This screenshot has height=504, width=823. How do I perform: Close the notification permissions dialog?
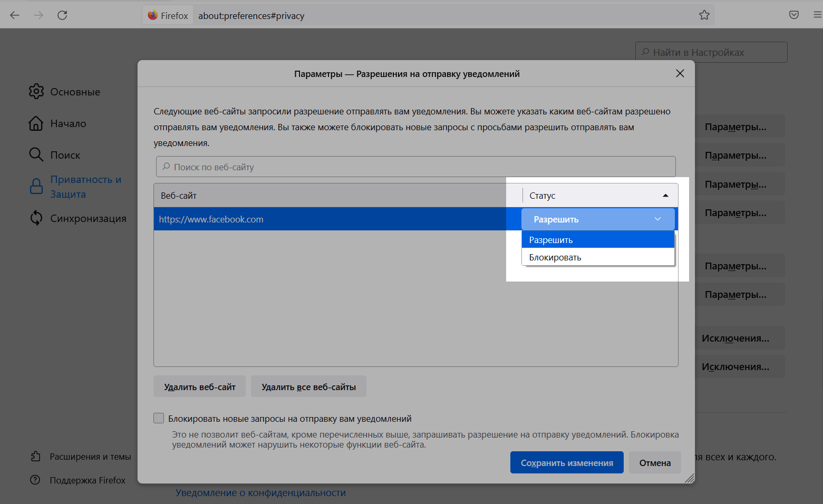pyautogui.click(x=680, y=73)
